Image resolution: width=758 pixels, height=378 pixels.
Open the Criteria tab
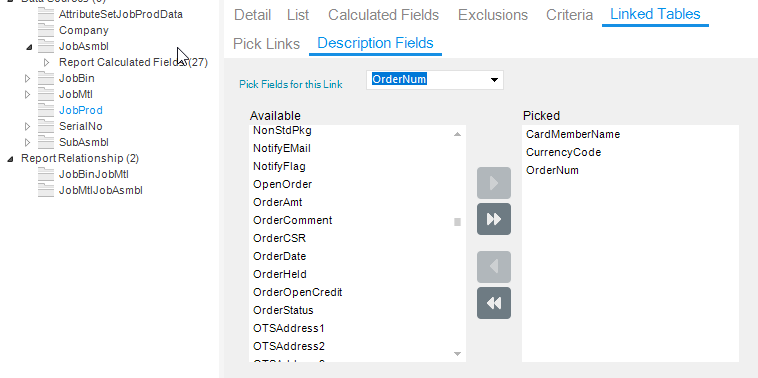click(x=569, y=15)
